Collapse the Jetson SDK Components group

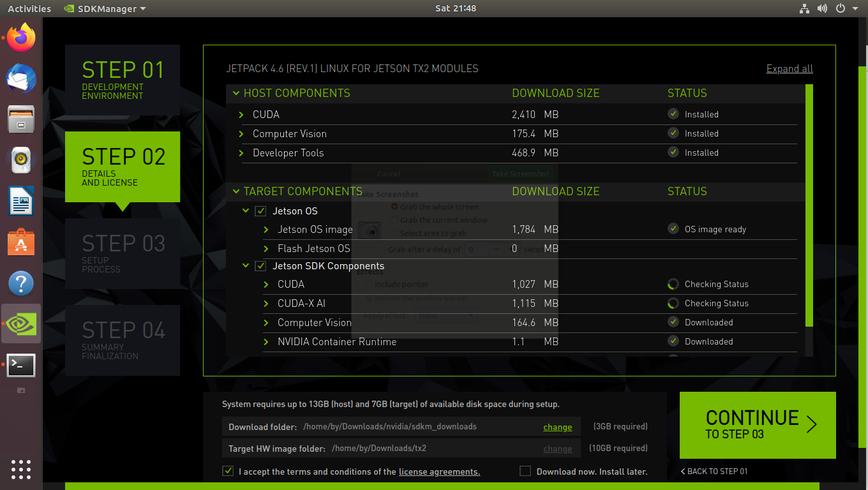(246, 265)
